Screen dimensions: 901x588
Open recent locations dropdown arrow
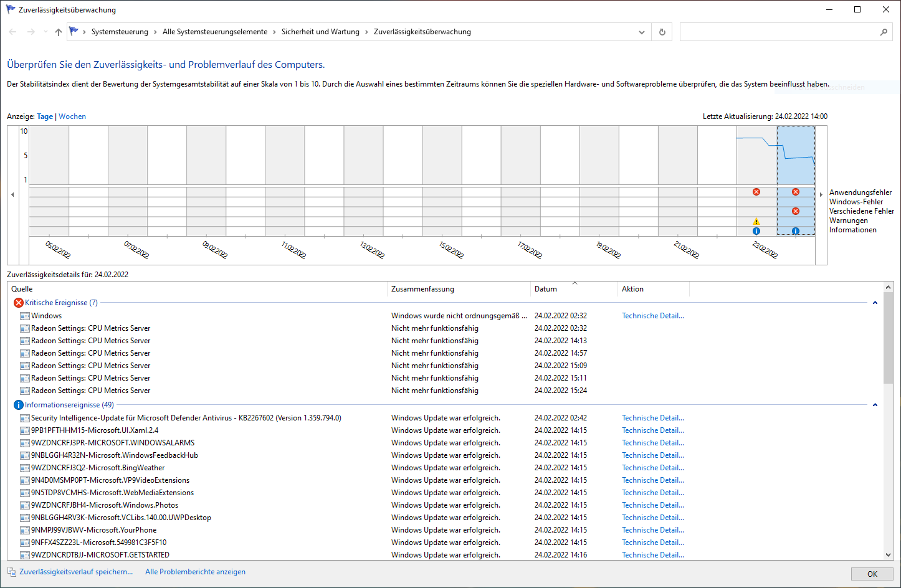coord(45,32)
